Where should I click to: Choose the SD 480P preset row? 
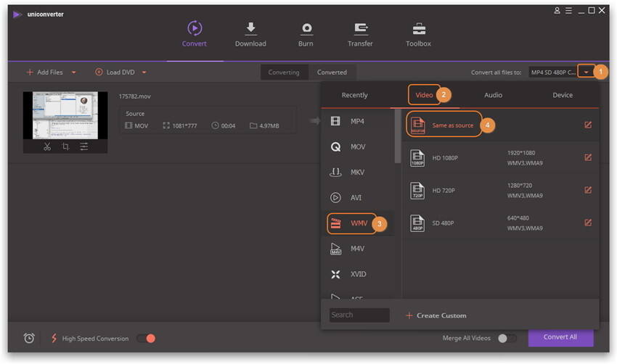(x=500, y=223)
